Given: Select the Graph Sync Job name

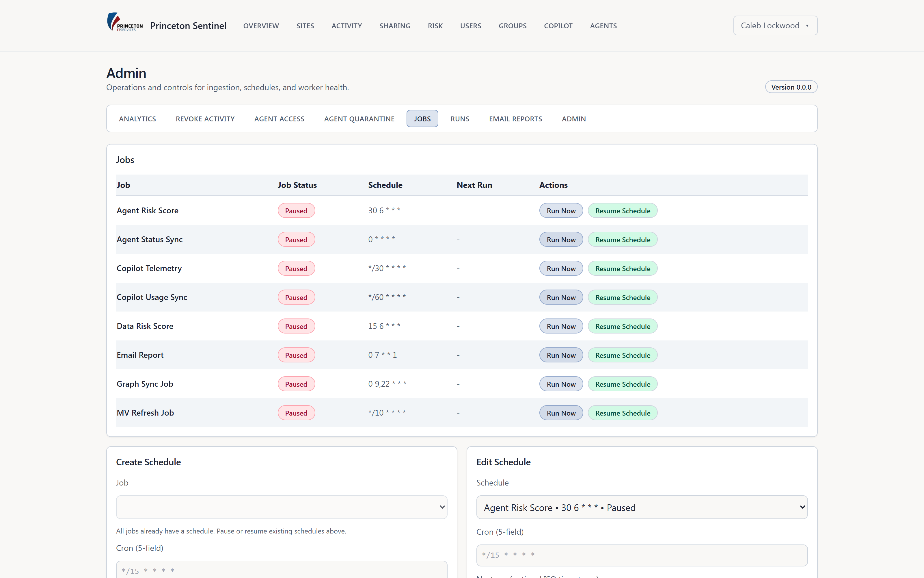Looking at the screenshot, I should 145,384.
